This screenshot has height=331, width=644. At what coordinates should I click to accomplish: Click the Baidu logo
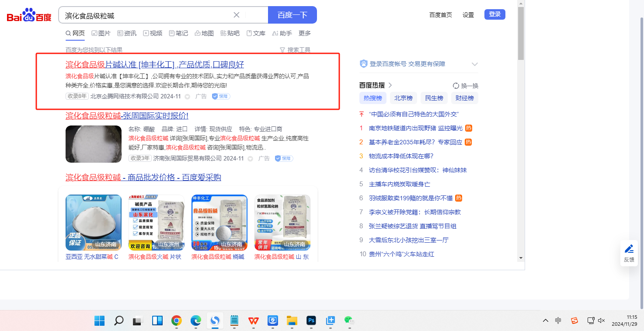(x=29, y=15)
